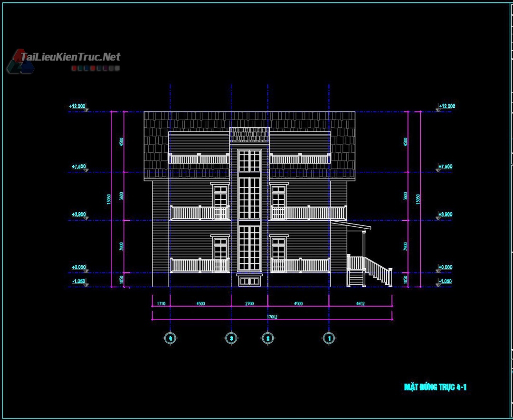The height and width of the screenshot is (420, 513).
Task: Pick the right -1.050 elevation marker
Action: pyautogui.click(x=445, y=281)
